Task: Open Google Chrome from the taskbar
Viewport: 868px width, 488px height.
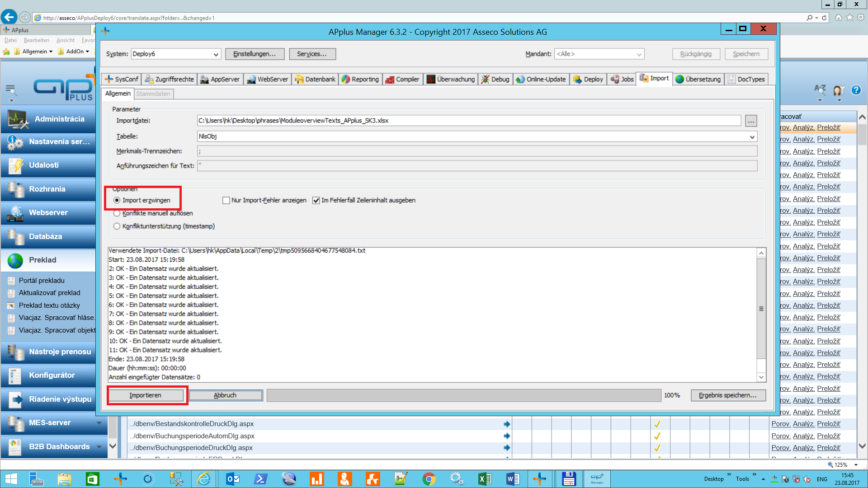Action: 429,479
